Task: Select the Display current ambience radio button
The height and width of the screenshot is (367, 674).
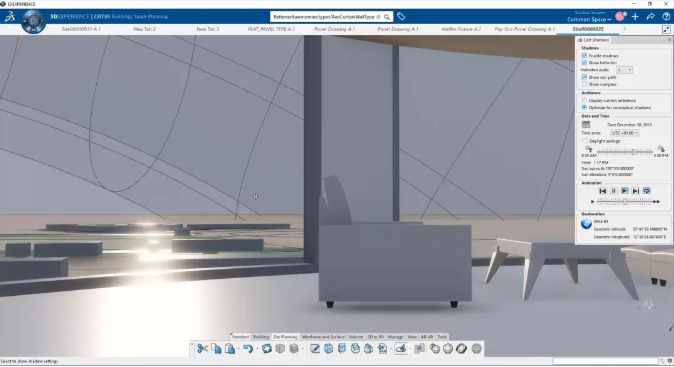Action: pos(584,100)
